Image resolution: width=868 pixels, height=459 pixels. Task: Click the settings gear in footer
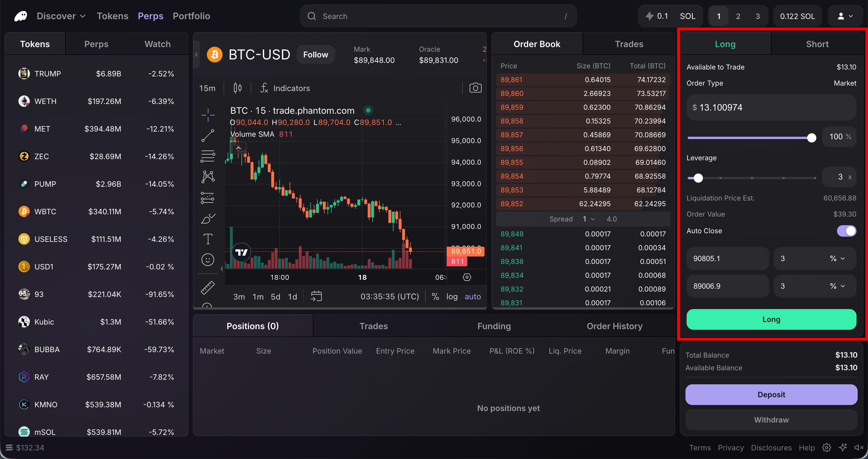pos(826,448)
